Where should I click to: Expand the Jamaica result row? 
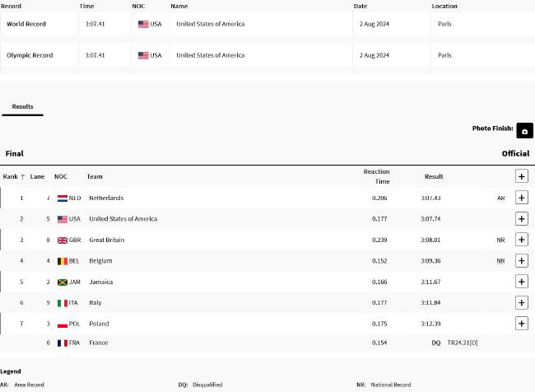521,282
